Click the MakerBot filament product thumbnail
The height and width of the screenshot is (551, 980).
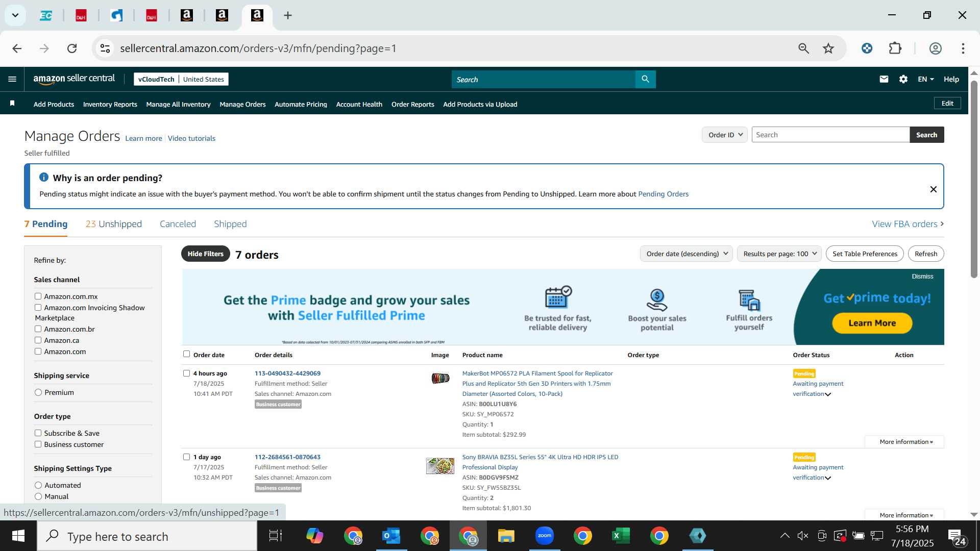click(x=440, y=379)
